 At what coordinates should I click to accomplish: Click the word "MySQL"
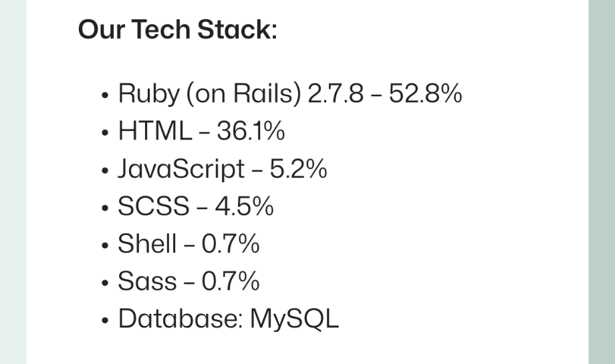(x=295, y=319)
